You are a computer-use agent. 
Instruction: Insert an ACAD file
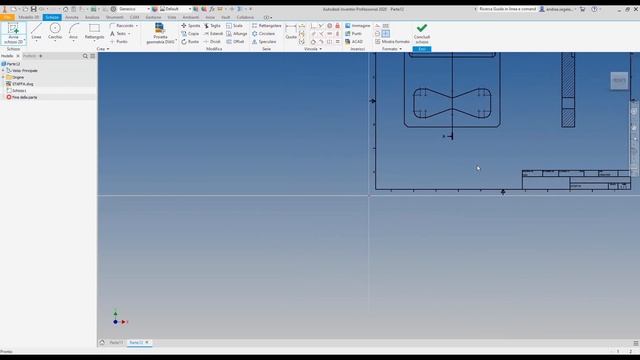[354, 42]
